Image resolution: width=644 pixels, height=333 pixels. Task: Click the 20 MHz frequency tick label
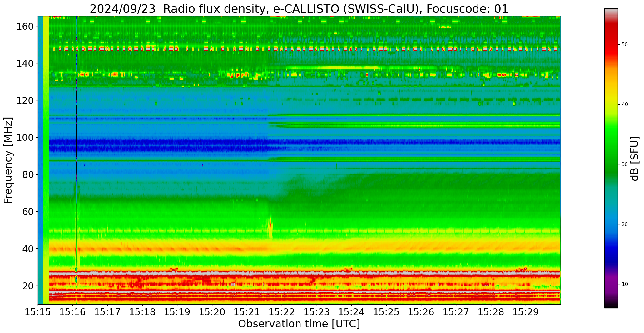tap(28, 286)
